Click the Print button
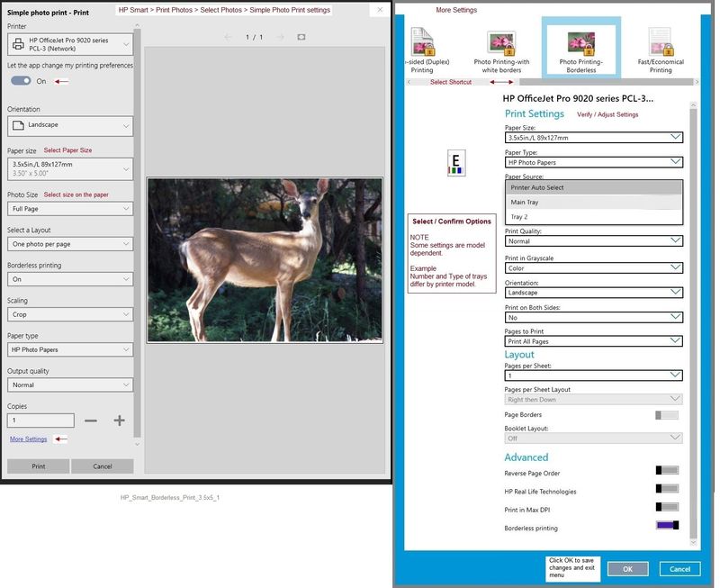This screenshot has height=588, width=720. pos(39,466)
